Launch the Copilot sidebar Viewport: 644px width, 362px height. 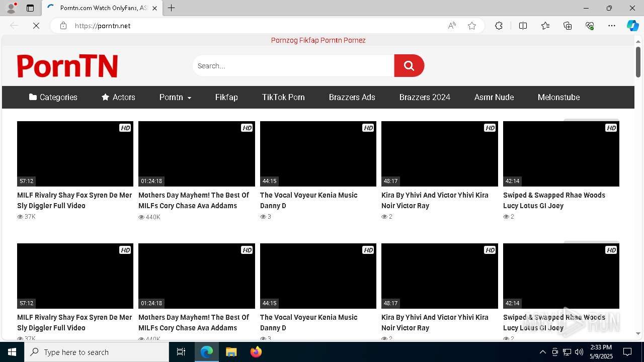point(632,26)
